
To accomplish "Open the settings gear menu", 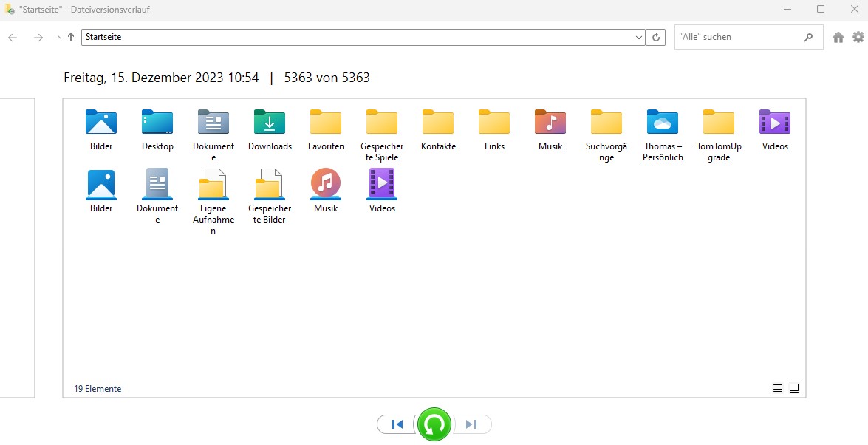I will tap(858, 37).
